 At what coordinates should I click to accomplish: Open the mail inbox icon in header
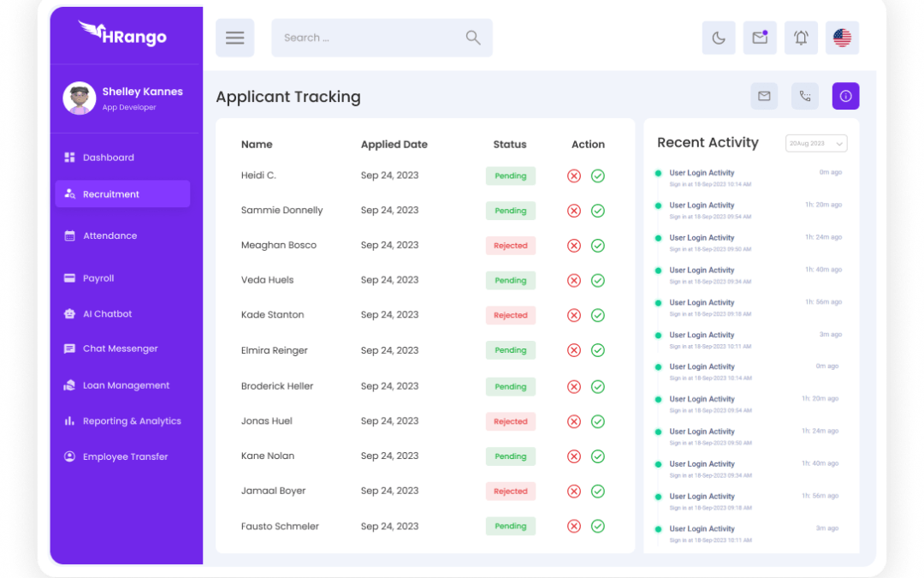pos(760,38)
